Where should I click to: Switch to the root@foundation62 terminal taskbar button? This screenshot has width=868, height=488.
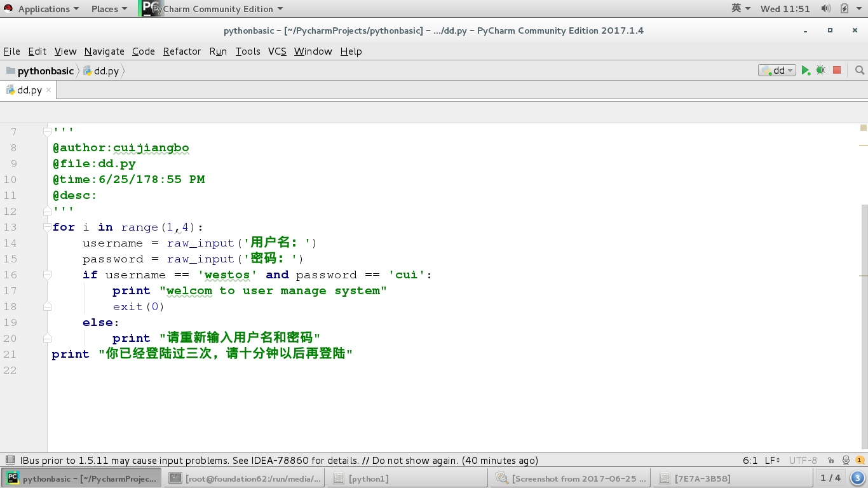pos(245,478)
